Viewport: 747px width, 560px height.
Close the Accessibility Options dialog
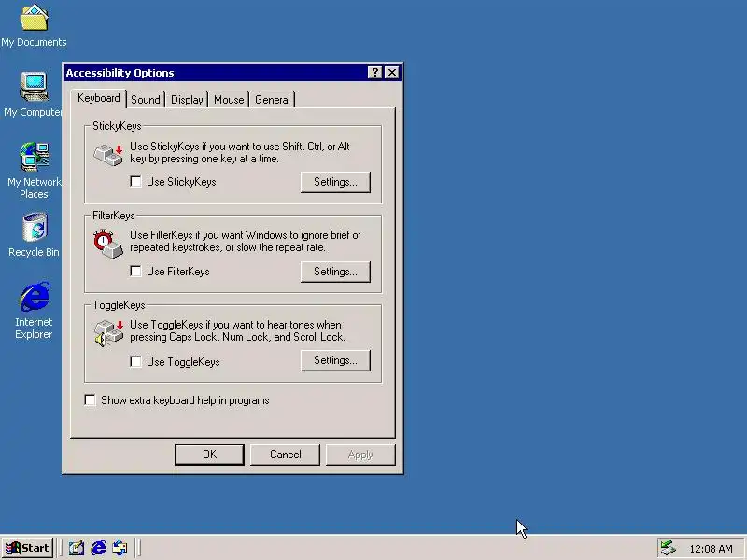click(391, 73)
